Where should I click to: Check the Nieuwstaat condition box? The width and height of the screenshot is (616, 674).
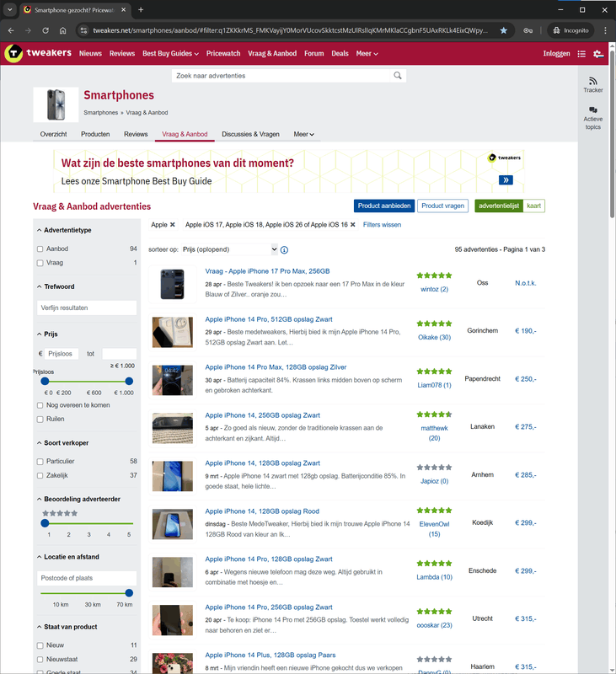click(x=40, y=660)
